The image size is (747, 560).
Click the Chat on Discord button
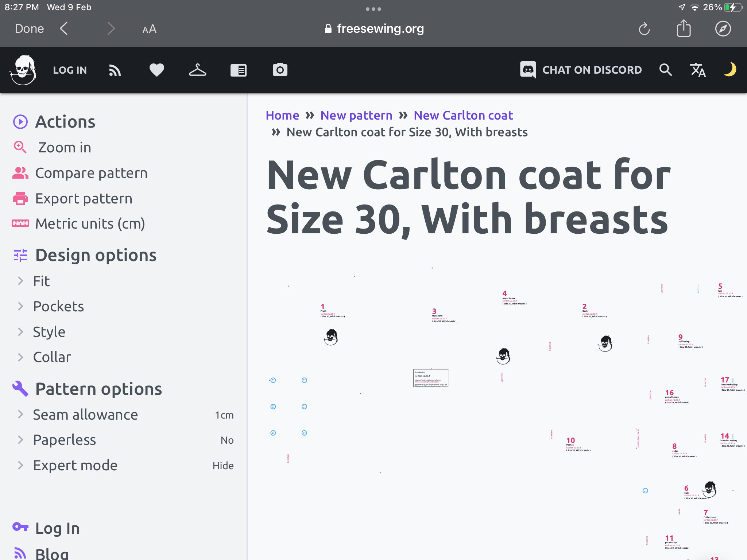click(581, 70)
